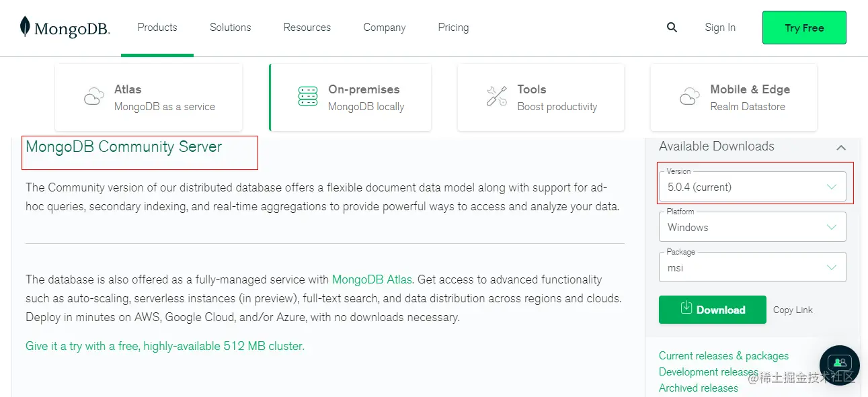This screenshot has width=868, height=397.
Task: Click the Try Free button
Action: 804,28
